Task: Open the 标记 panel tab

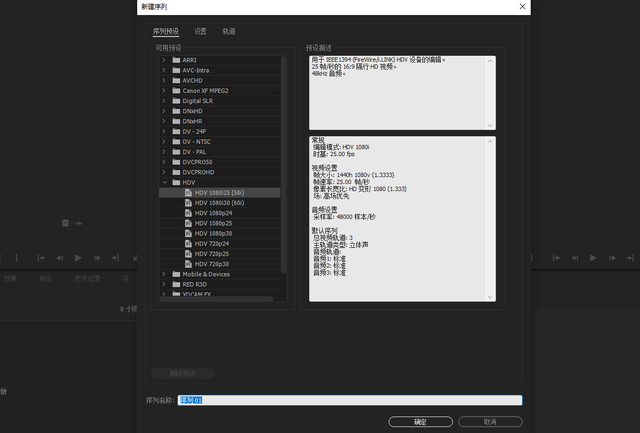Action: click(x=46, y=279)
